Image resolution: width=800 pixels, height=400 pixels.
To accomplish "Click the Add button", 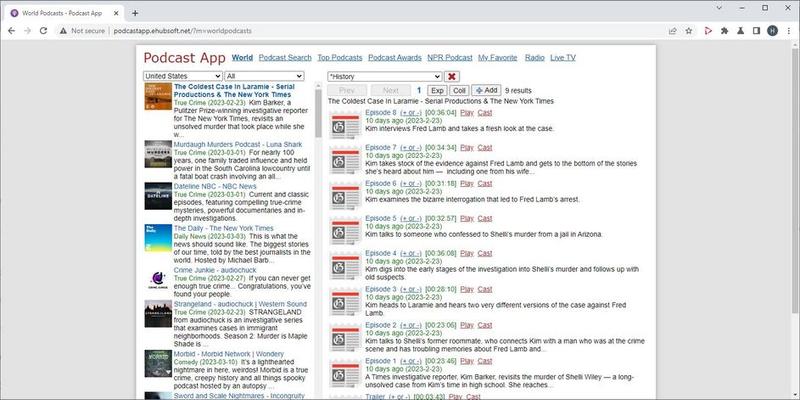I will (486, 90).
